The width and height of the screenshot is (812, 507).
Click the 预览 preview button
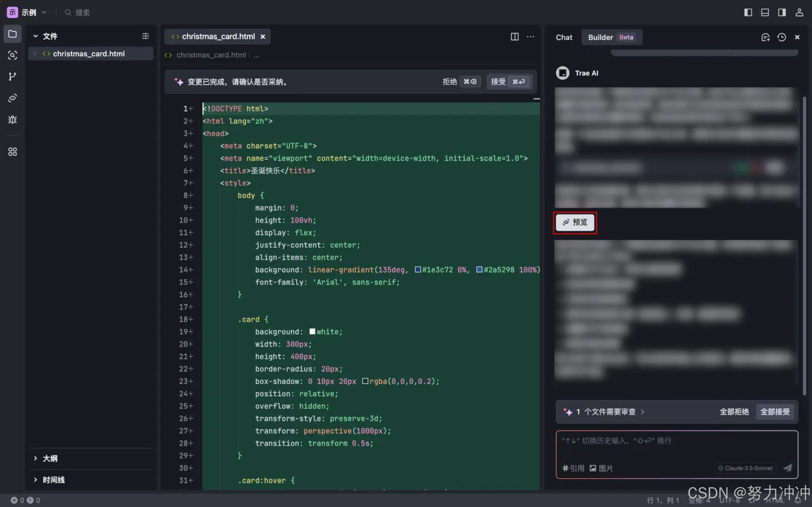click(x=575, y=222)
